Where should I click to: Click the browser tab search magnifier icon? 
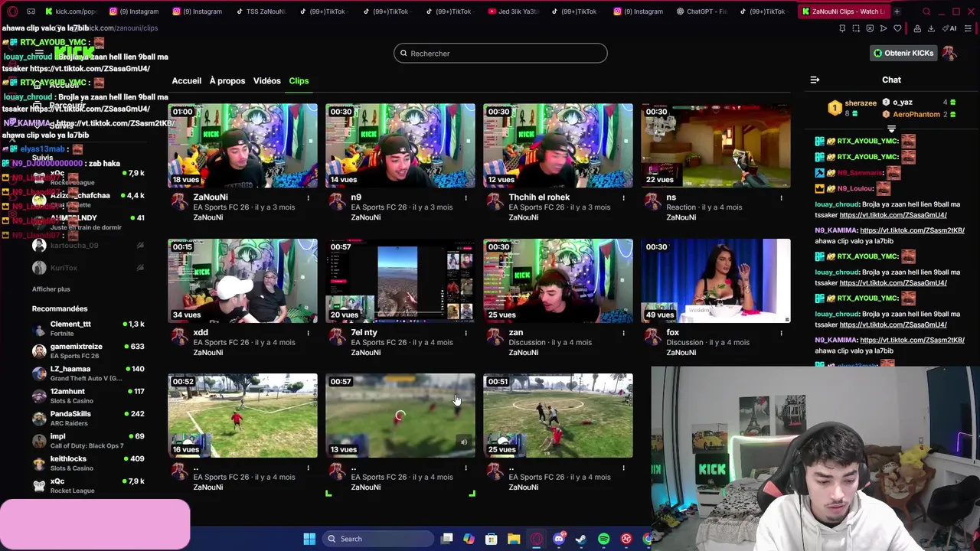(x=926, y=11)
